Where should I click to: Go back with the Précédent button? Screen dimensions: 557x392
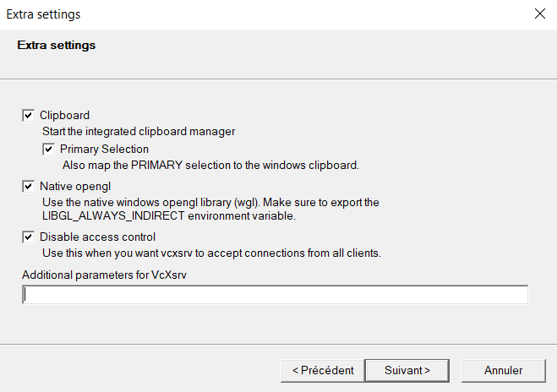322,370
